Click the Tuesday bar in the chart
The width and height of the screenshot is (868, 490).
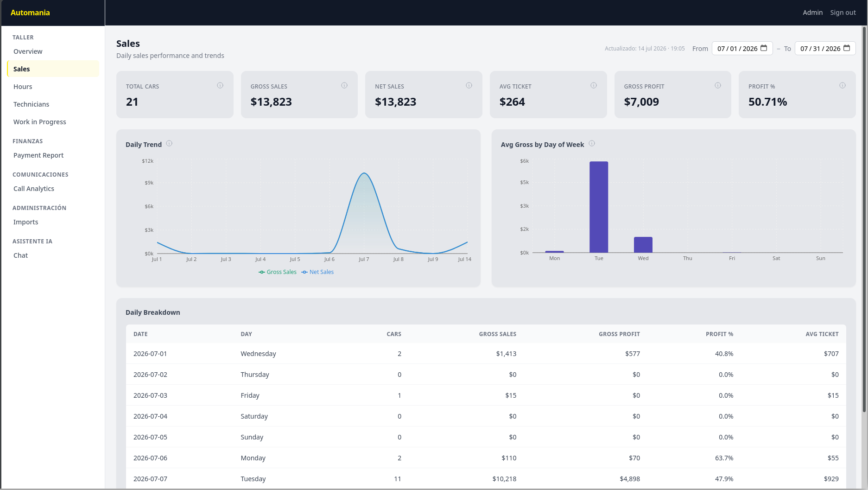point(599,207)
